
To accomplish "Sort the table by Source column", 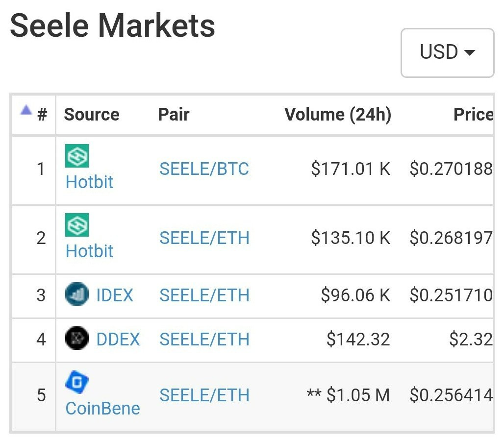I will 92,115.
